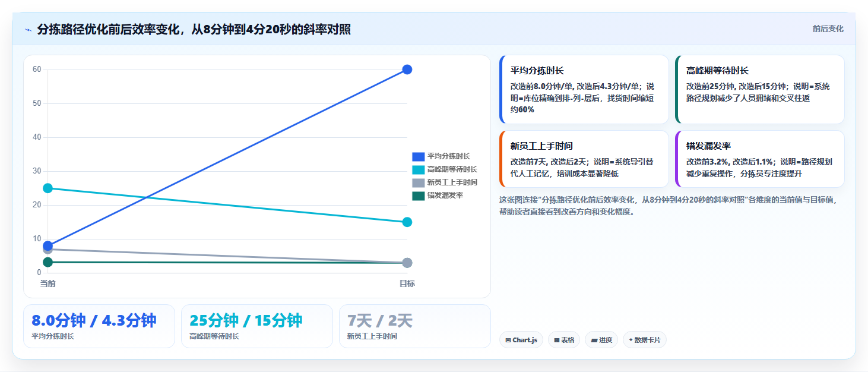This screenshot has height=372, width=868.
Task: Select the 25分钟 / 15分钟 stat tile
Action: click(x=257, y=326)
